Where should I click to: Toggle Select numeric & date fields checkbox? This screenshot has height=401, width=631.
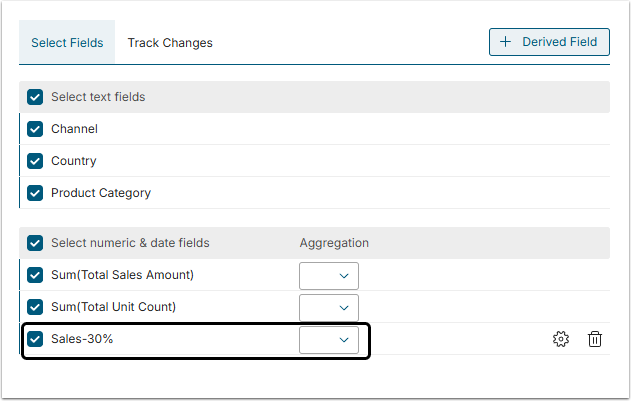coord(35,243)
